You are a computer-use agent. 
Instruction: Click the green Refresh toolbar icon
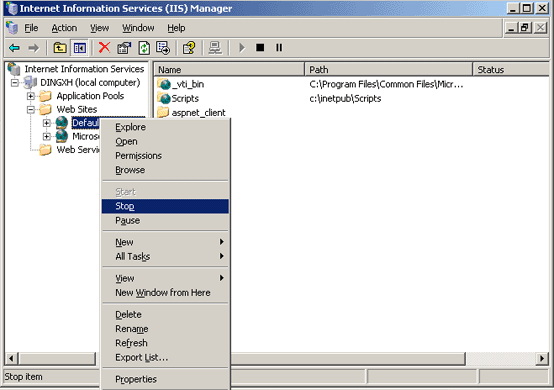point(144,48)
